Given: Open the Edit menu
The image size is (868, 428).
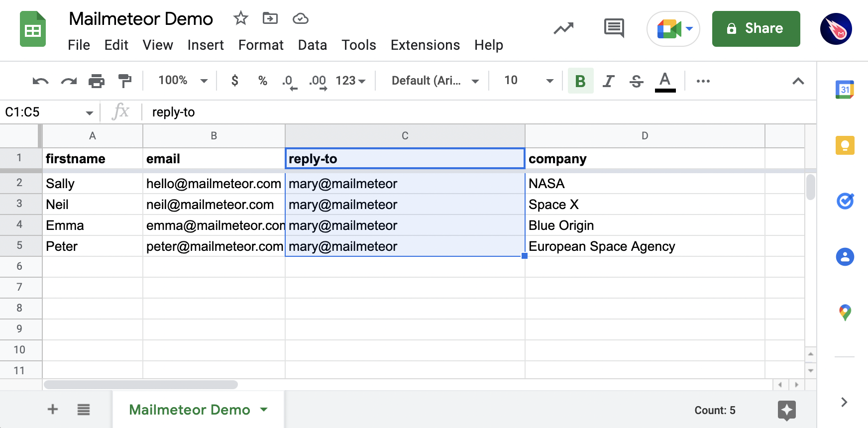Looking at the screenshot, I should 116,45.
